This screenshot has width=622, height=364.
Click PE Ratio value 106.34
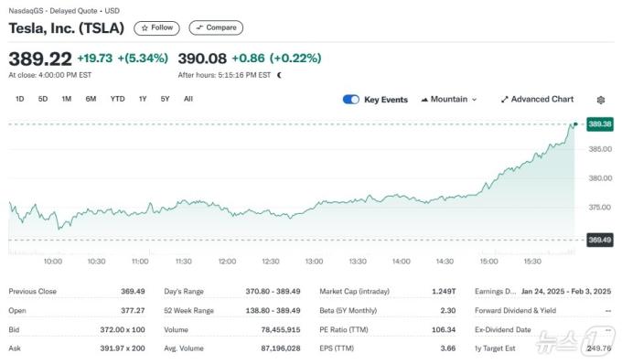(x=444, y=330)
